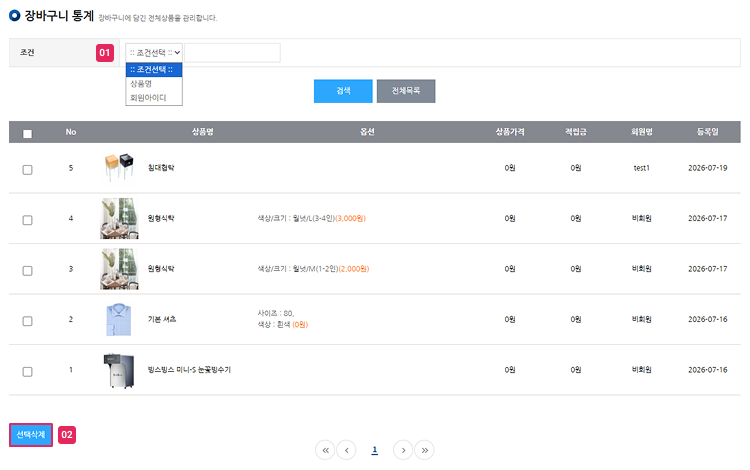
Task: Click the search keyword input field
Action: (232, 53)
